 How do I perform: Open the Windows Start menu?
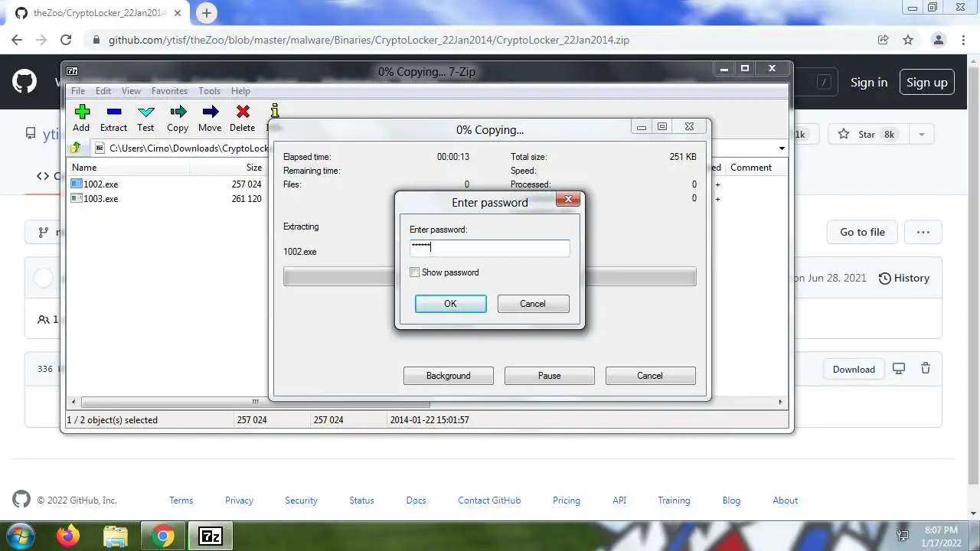click(x=21, y=536)
